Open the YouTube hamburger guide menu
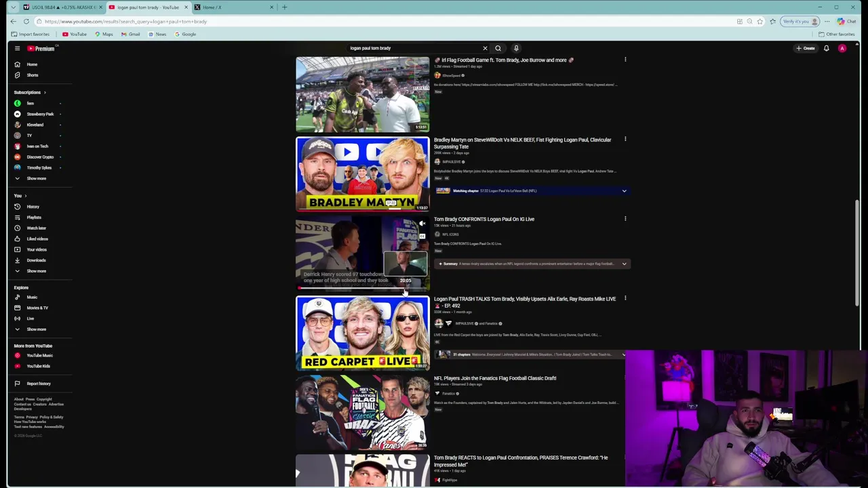868x488 pixels. point(17,48)
